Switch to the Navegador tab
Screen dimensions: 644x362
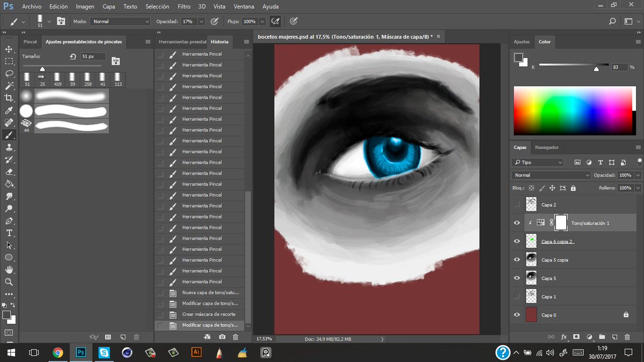(547, 147)
